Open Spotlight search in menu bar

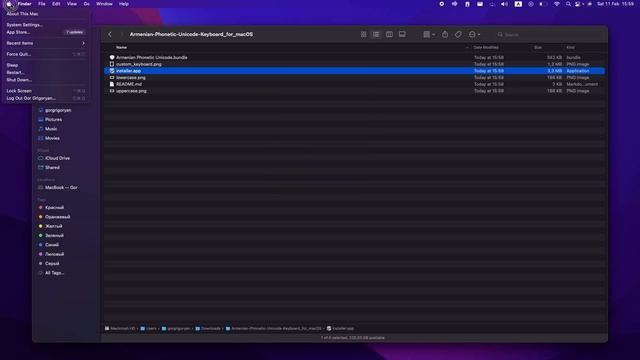[568, 4]
